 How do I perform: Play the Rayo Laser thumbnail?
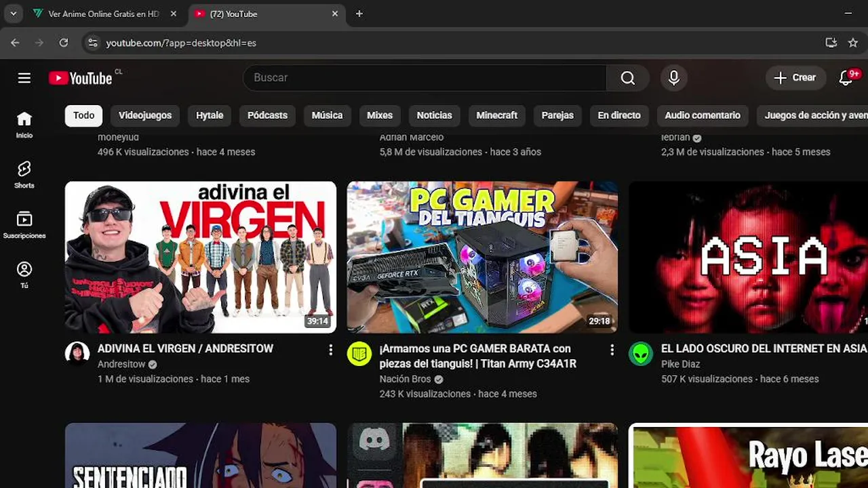748,455
